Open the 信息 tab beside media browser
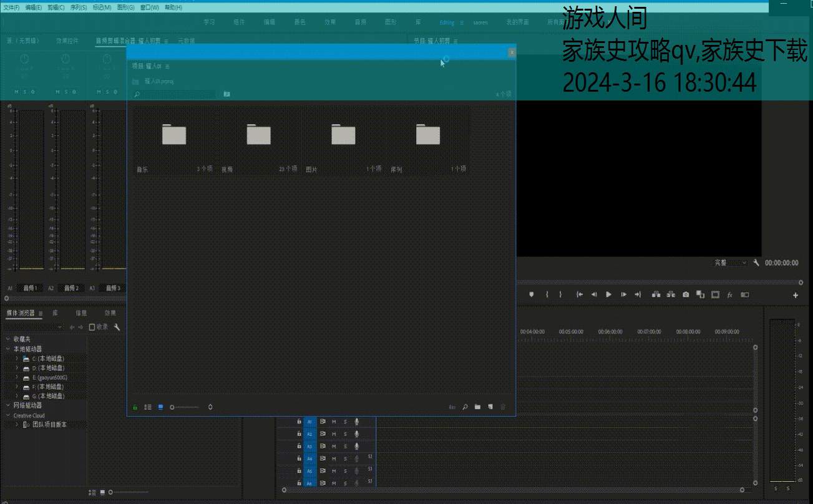Screen dimensions: 813x504 [81, 313]
